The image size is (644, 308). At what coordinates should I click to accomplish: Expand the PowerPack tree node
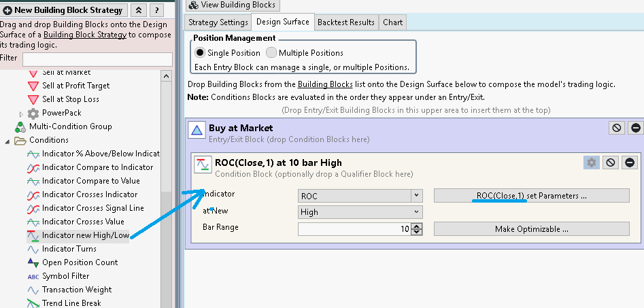(x=22, y=113)
